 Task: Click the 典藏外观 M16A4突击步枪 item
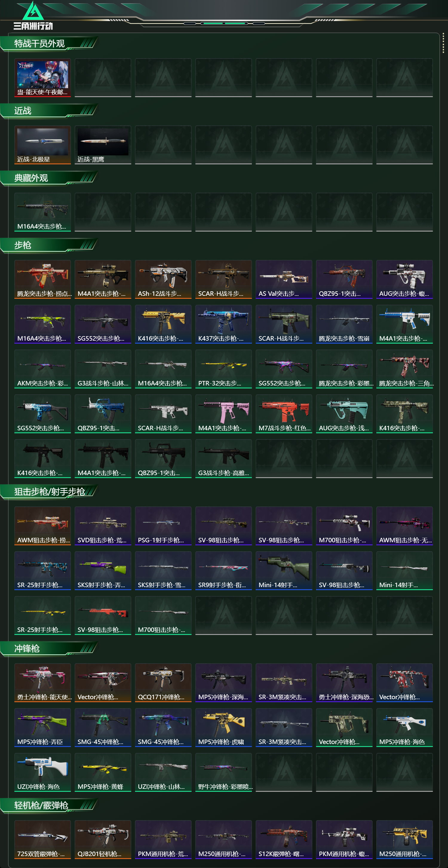pyautogui.click(x=42, y=212)
